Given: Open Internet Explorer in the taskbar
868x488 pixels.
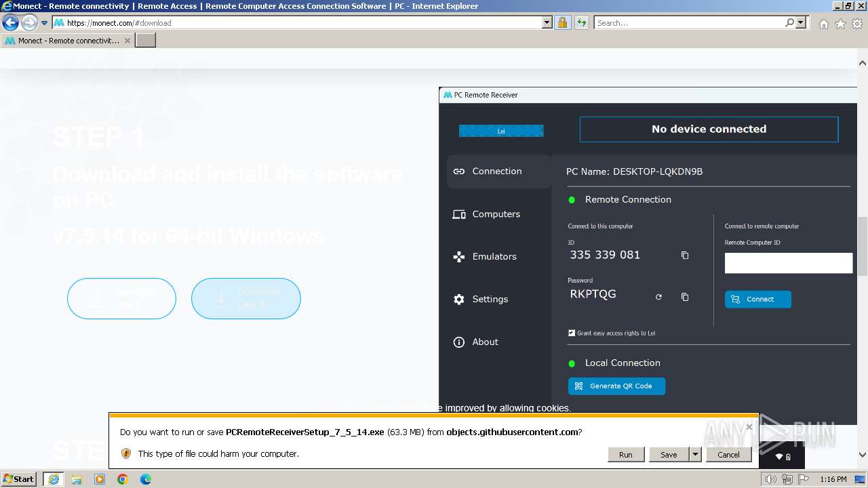Looking at the screenshot, I should point(53,479).
